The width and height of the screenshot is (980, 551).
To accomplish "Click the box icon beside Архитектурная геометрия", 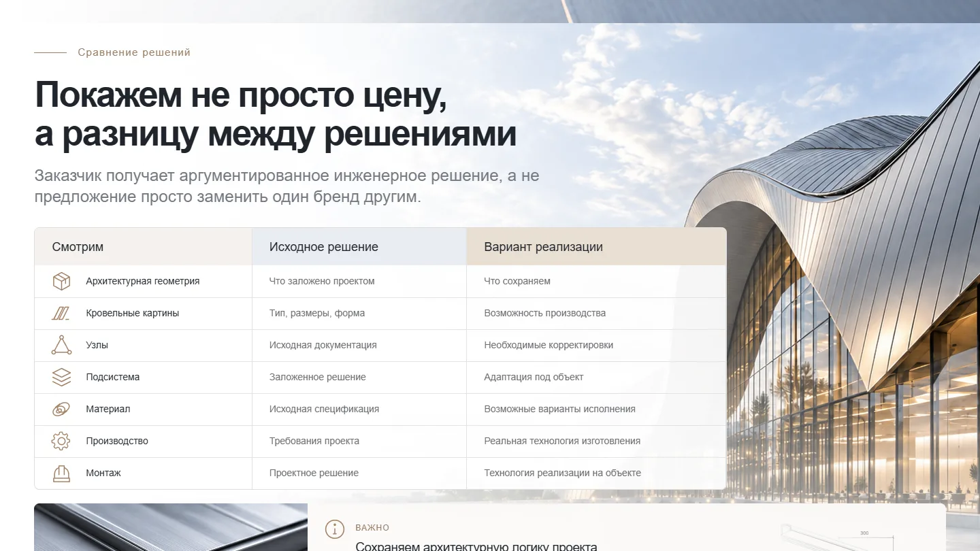I will [x=61, y=281].
